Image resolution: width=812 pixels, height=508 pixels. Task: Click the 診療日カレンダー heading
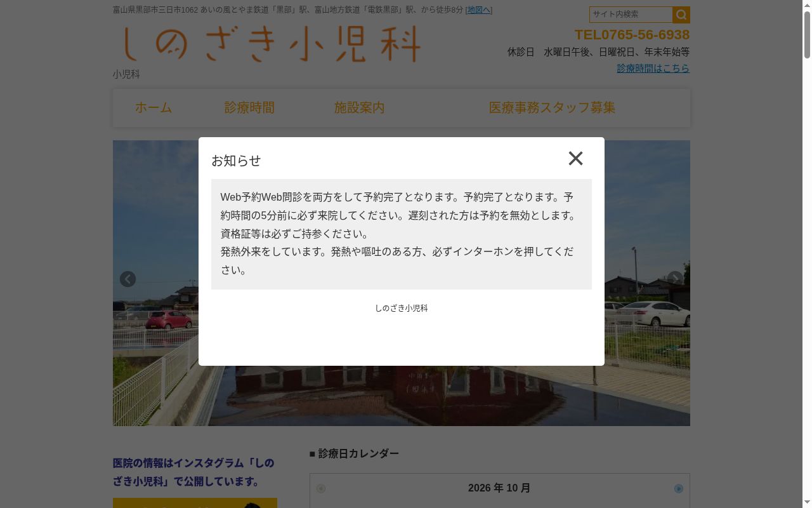click(354, 453)
